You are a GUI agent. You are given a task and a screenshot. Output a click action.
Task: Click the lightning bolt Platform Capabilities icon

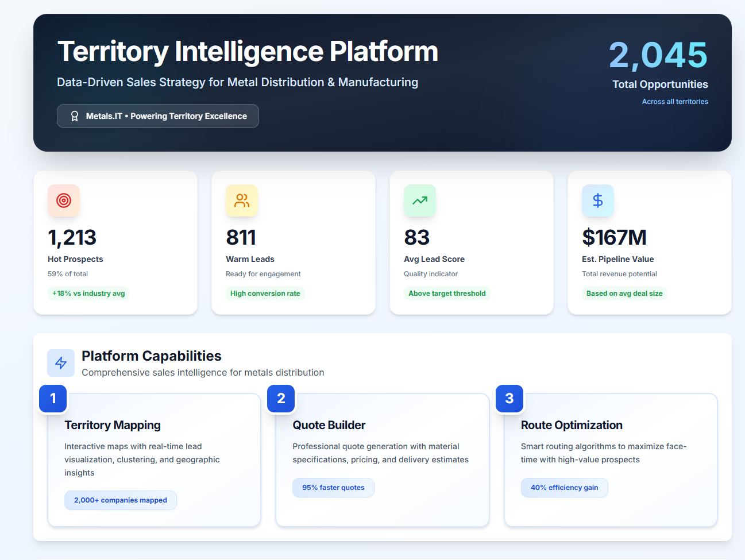click(x=61, y=363)
